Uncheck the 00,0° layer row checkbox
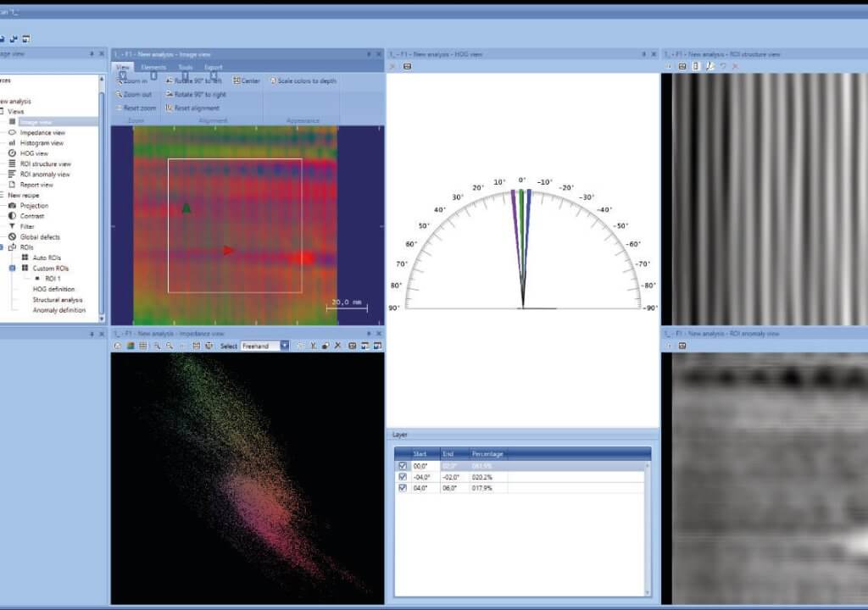Image resolution: width=868 pixels, height=610 pixels. click(403, 465)
